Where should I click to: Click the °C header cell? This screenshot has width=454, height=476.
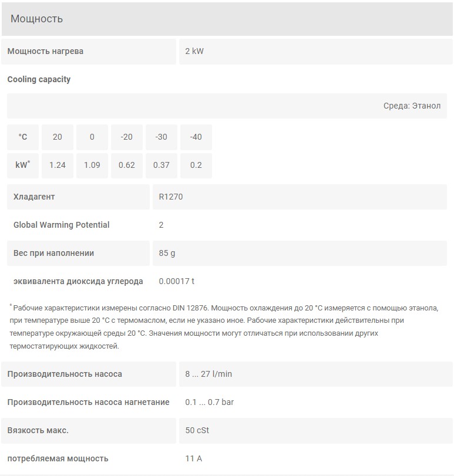coord(23,137)
